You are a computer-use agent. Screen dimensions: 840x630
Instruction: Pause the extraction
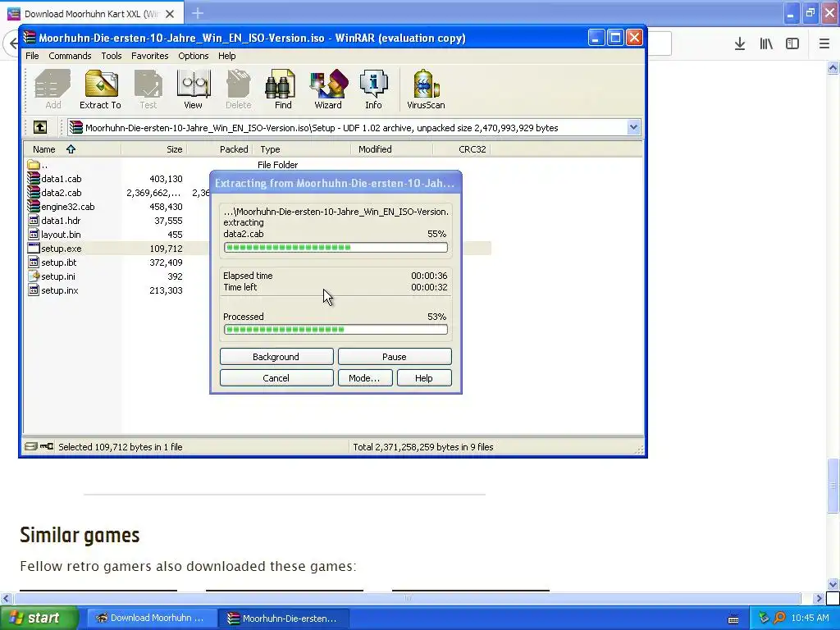click(395, 357)
